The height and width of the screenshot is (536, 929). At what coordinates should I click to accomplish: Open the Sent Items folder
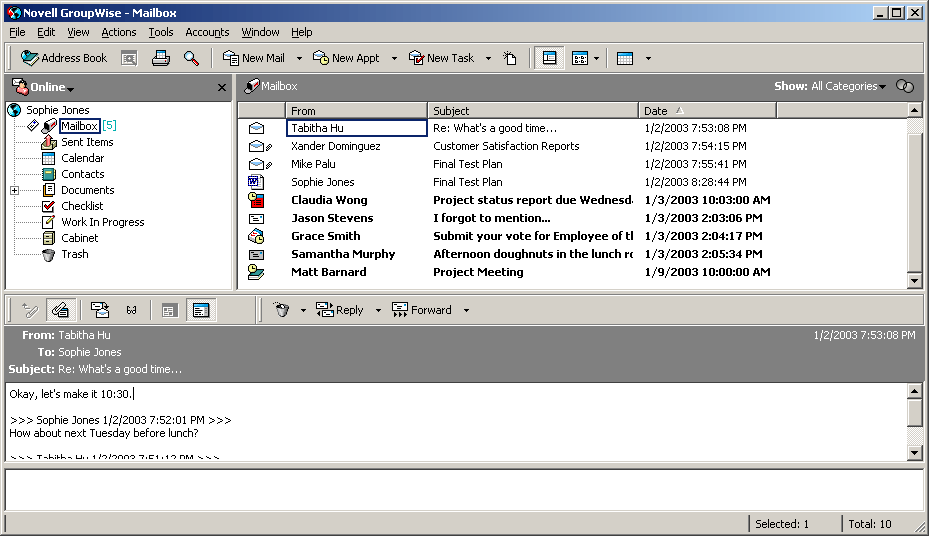coord(87,142)
